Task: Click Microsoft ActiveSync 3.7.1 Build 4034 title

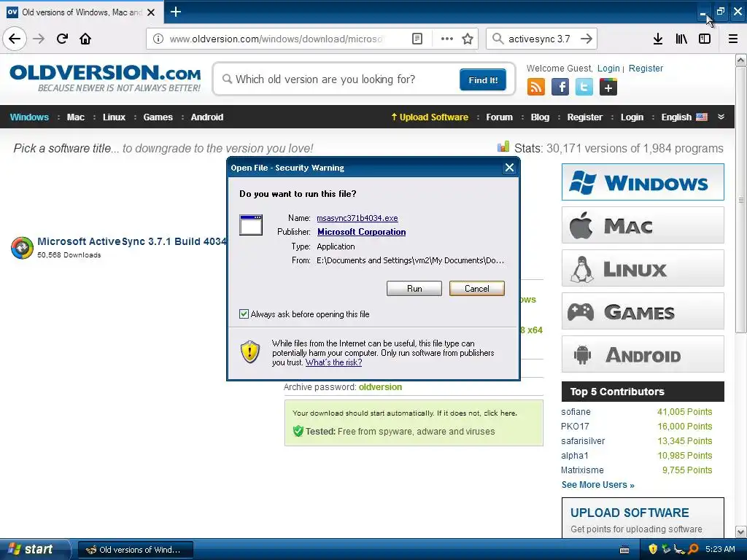Action: click(x=132, y=241)
